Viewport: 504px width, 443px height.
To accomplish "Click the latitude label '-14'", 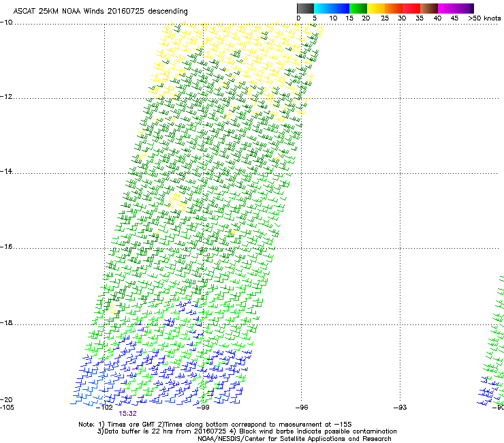I will [x=6, y=171].
